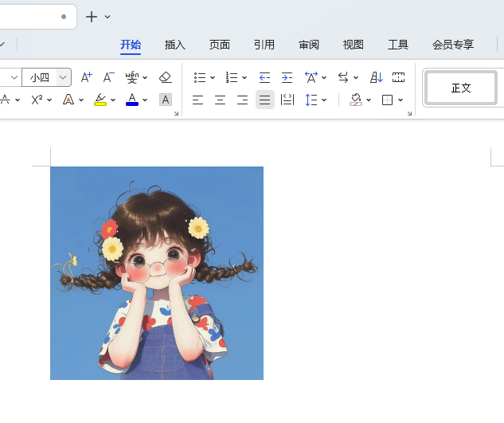Image resolution: width=504 pixels, height=423 pixels.
Task: Toggle show/hide paragraph marks icon
Action: pos(399,77)
